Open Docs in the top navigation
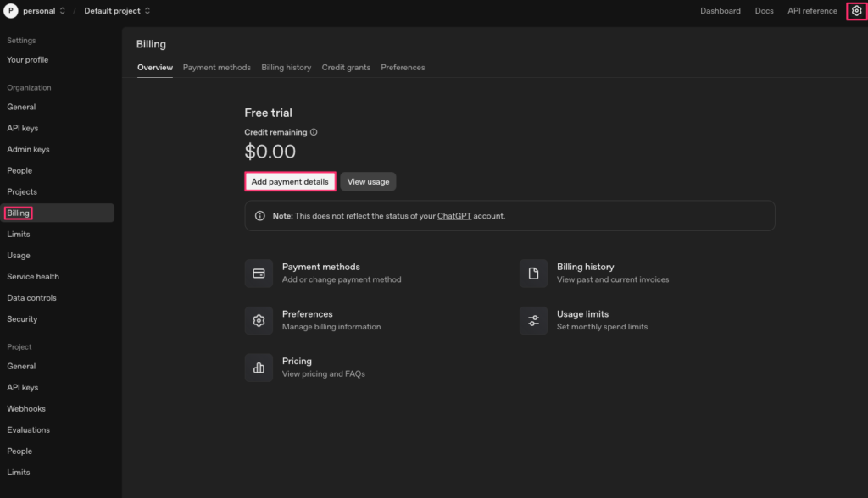Screen dimensions: 868x498 (764, 11)
